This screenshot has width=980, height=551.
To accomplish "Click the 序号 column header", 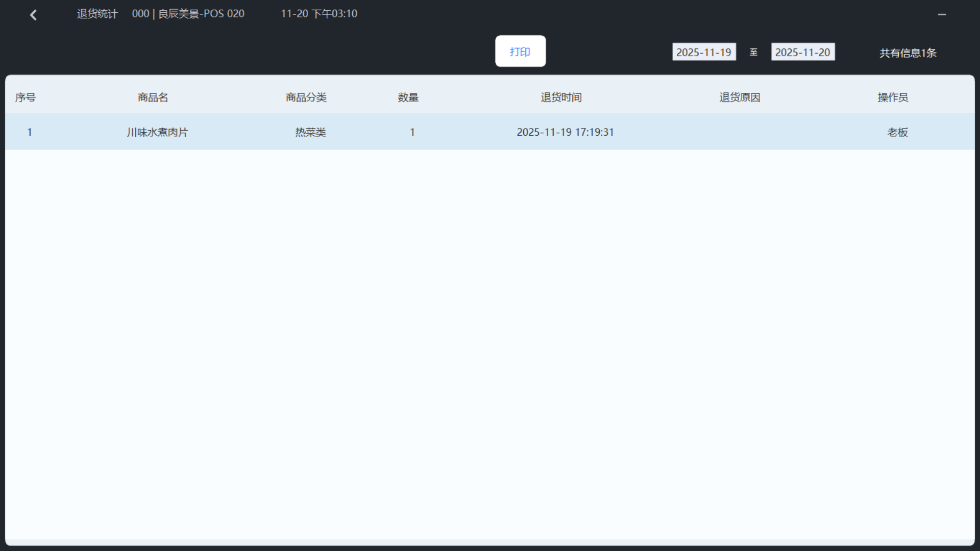I will 26,97.
